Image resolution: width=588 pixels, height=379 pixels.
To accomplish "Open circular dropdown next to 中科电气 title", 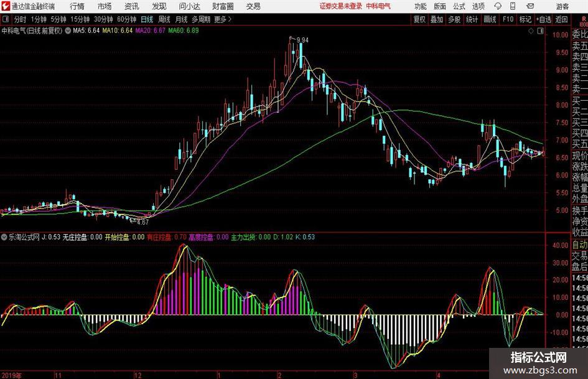I will (x=68, y=30).
